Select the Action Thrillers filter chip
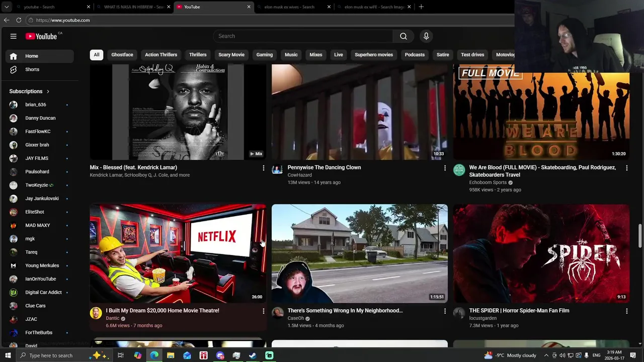This screenshot has height=362, width=644. (161, 55)
